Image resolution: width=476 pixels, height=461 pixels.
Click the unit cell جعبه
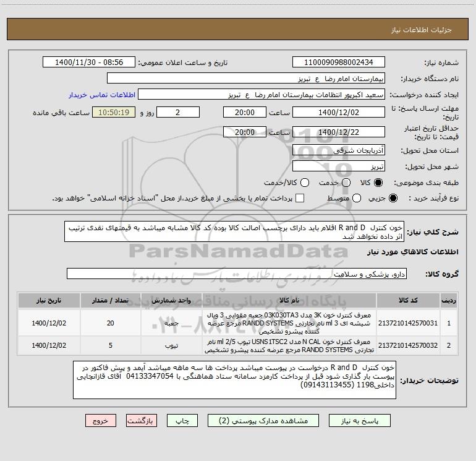[171, 323]
